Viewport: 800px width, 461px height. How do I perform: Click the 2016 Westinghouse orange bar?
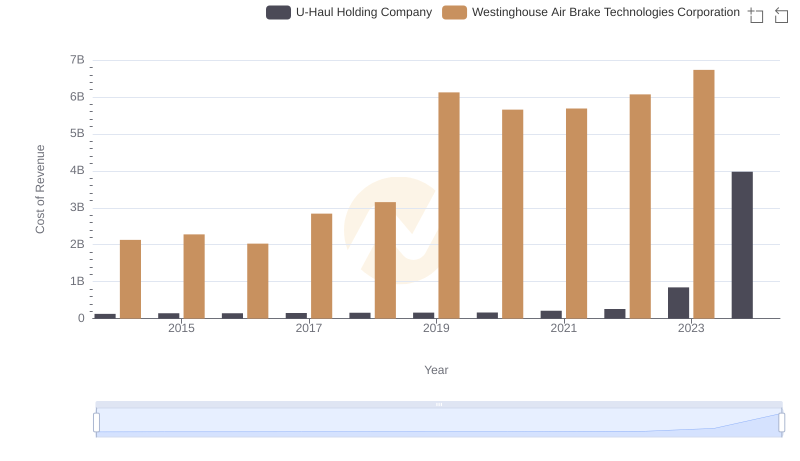click(x=258, y=281)
